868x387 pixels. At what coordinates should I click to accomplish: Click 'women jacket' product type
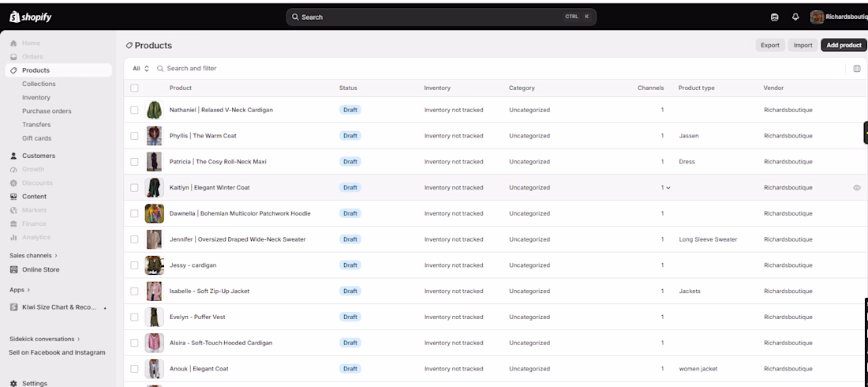pos(698,369)
